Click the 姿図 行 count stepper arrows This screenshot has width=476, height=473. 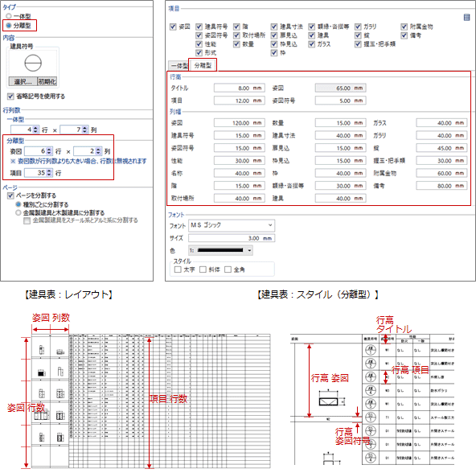click(x=49, y=151)
